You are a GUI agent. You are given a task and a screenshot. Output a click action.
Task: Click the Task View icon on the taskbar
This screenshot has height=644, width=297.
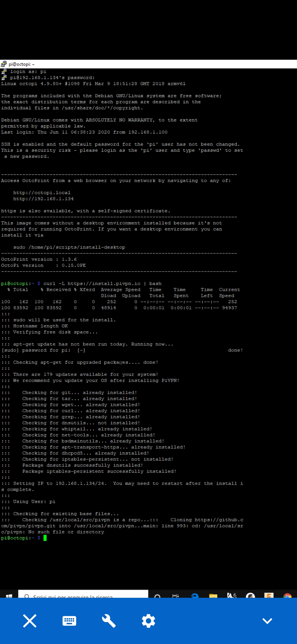pyautogui.click(x=175, y=596)
